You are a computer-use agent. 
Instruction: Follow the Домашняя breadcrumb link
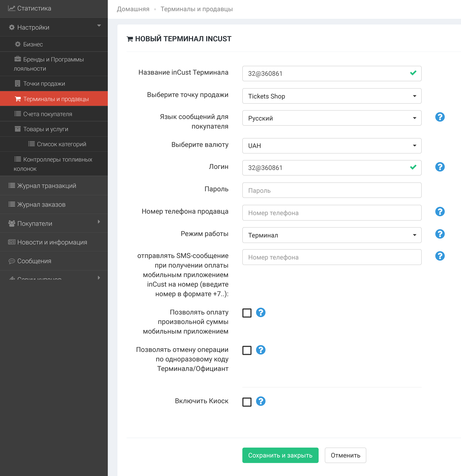pos(133,9)
